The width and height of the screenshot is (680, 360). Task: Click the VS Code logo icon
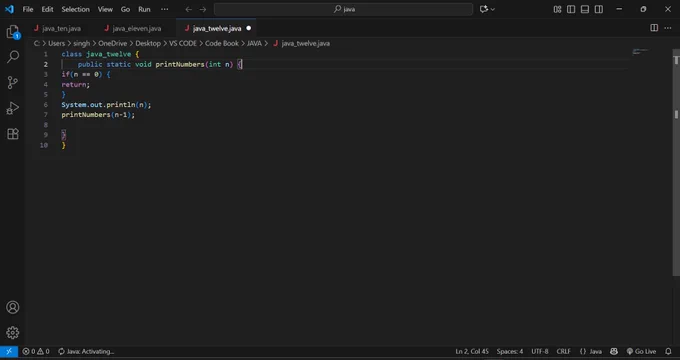pyautogui.click(x=9, y=9)
